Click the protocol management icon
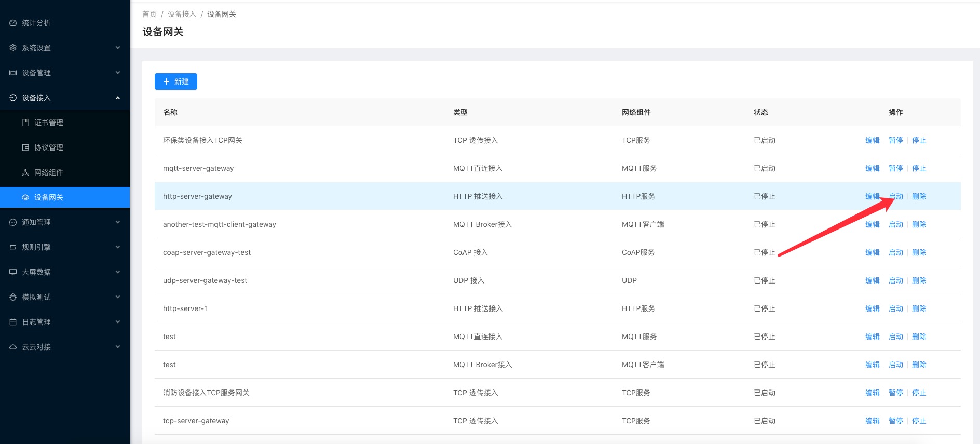The width and height of the screenshot is (980, 444). [x=25, y=147]
